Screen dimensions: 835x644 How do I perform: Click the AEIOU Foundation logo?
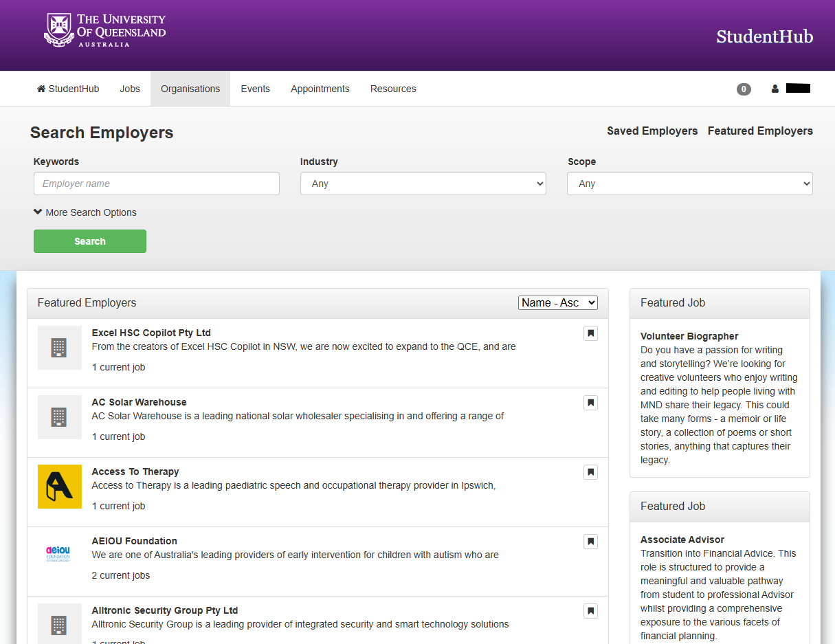click(60, 554)
